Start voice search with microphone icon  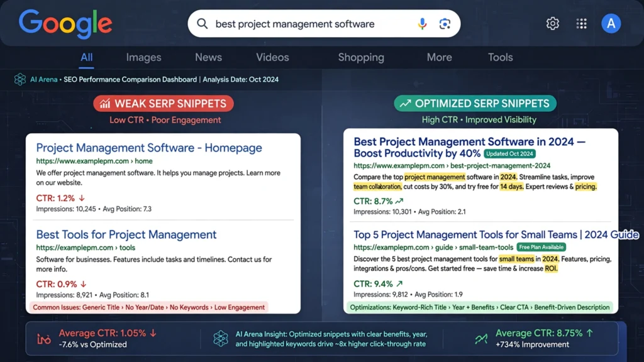[x=422, y=24]
